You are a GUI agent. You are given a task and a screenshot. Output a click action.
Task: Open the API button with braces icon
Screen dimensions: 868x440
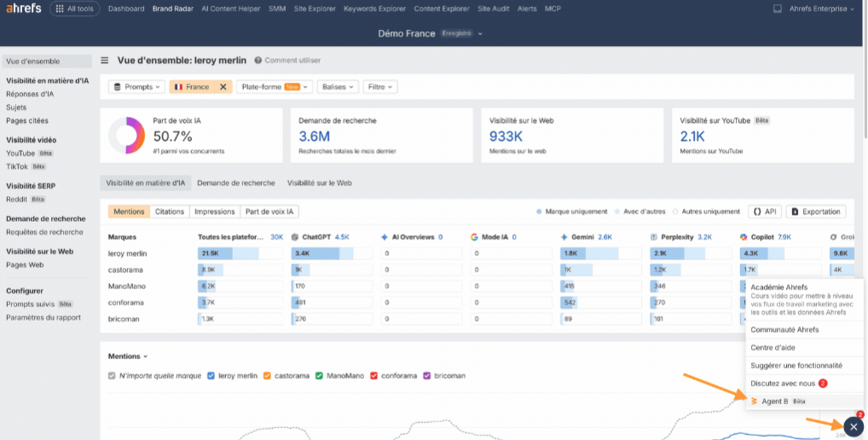(765, 211)
